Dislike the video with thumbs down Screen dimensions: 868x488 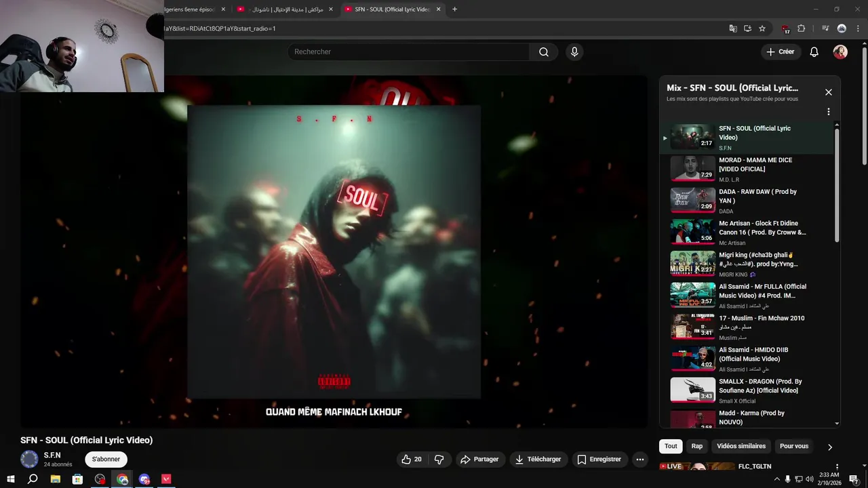439,460
